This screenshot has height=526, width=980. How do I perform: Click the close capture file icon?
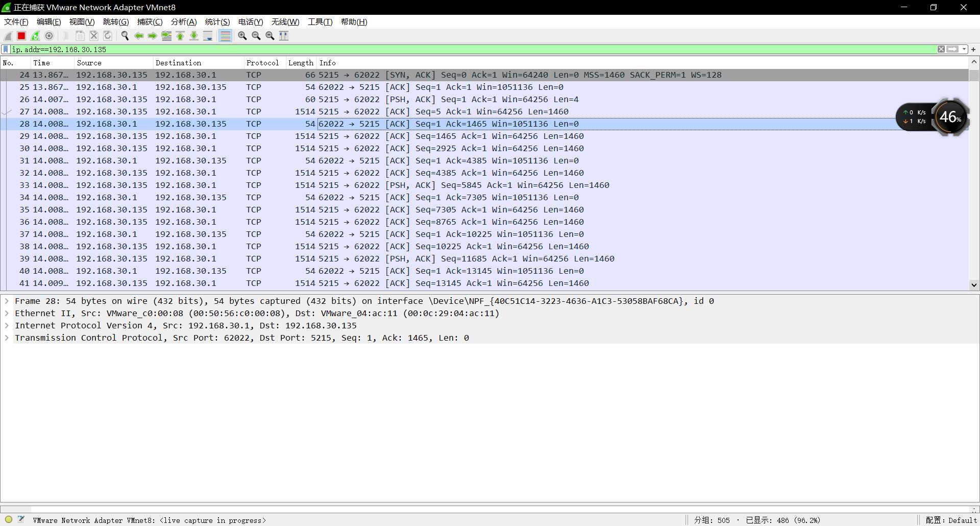click(x=94, y=36)
